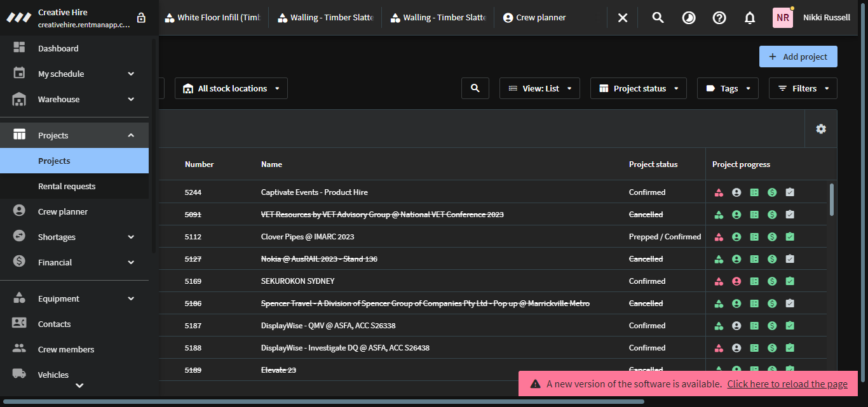Open the search magnifier in top bar
This screenshot has height=407, width=868.
tap(658, 18)
